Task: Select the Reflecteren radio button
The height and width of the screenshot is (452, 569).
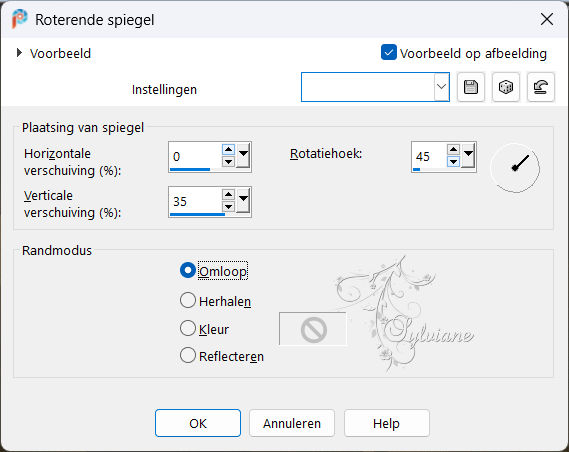Action: [x=188, y=355]
